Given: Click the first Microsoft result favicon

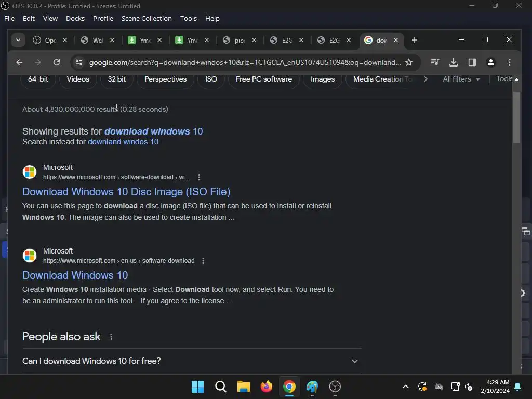Looking at the screenshot, I should click(30, 172).
